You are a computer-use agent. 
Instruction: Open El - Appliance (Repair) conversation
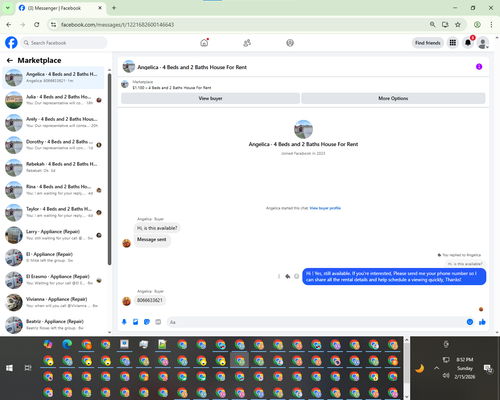(53, 257)
